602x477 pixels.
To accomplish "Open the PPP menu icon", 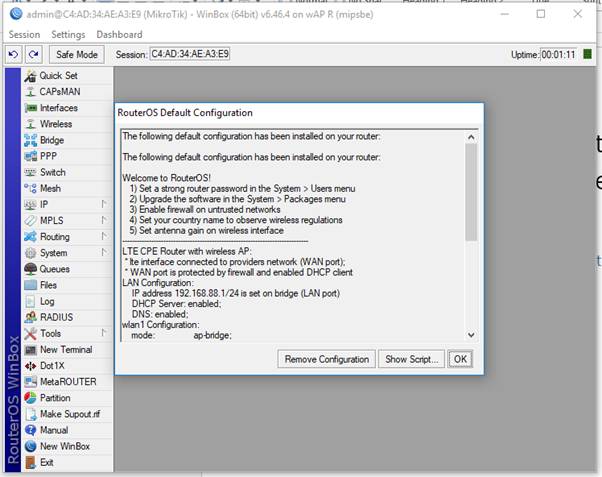I will click(30, 156).
